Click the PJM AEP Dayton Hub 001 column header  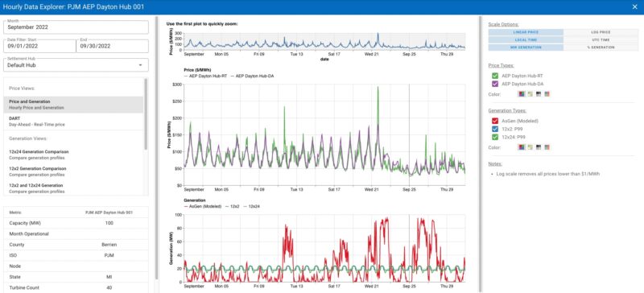[109, 213]
